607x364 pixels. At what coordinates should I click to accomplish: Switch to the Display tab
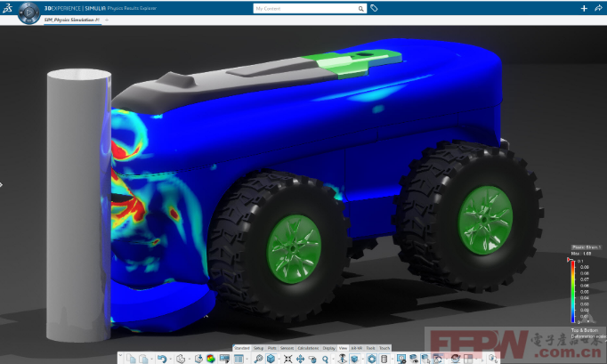(329, 348)
